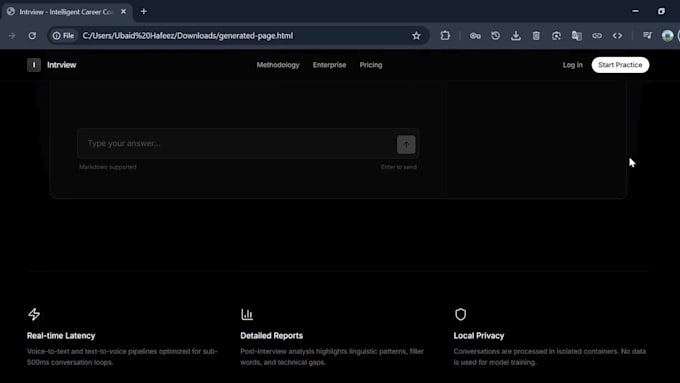Click the Log in link
The width and height of the screenshot is (680, 383).
pyautogui.click(x=572, y=65)
